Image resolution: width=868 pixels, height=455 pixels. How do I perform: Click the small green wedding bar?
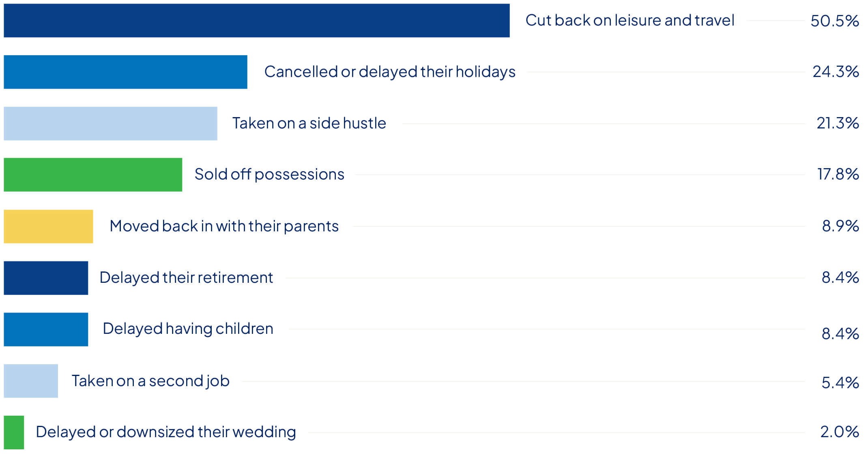[14, 432]
